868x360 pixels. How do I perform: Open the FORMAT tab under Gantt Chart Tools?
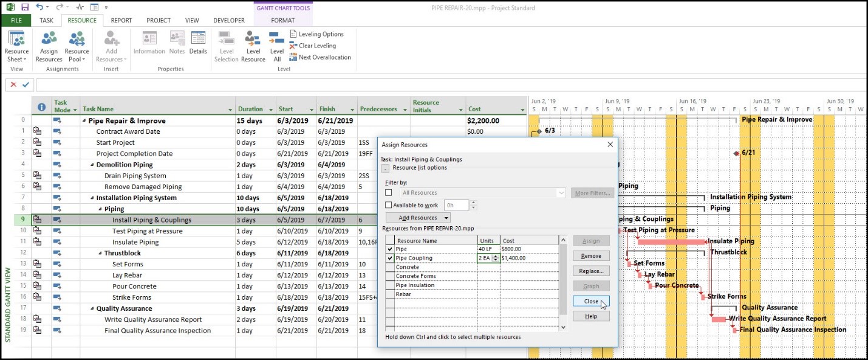click(x=282, y=21)
